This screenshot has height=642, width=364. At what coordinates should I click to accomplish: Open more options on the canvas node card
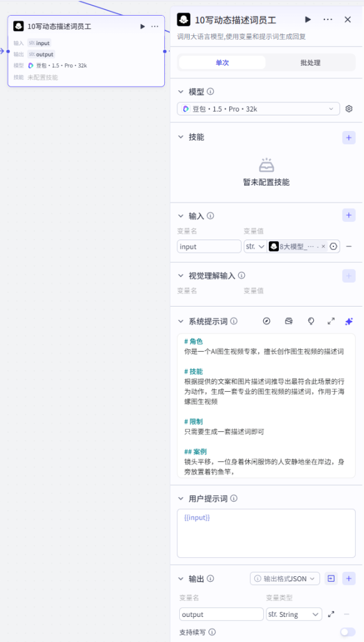point(155,26)
